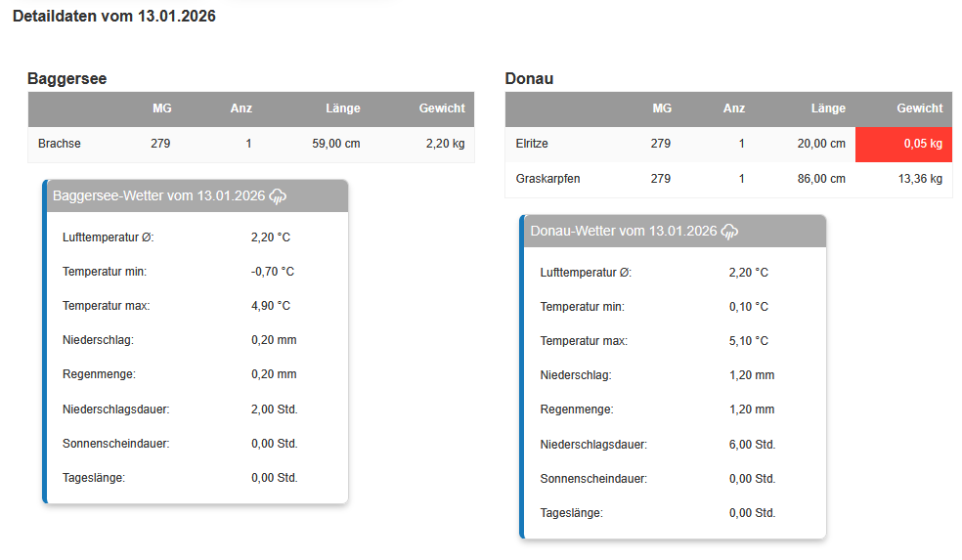Viewport: 962px width, 560px height.
Task: Click the Länge column header in Baggersee table
Action: [343, 108]
